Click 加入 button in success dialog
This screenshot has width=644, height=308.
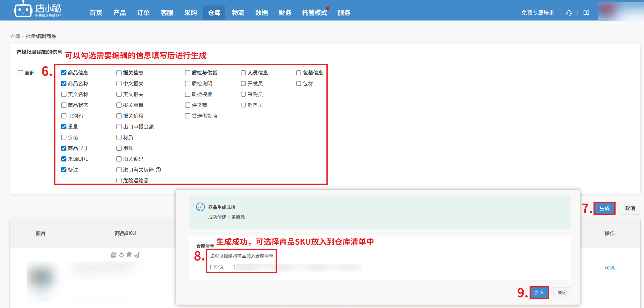(x=539, y=292)
